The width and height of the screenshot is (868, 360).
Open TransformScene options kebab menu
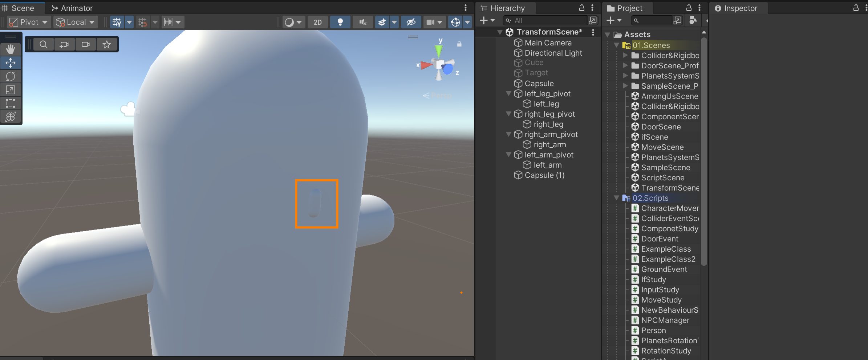(x=593, y=32)
